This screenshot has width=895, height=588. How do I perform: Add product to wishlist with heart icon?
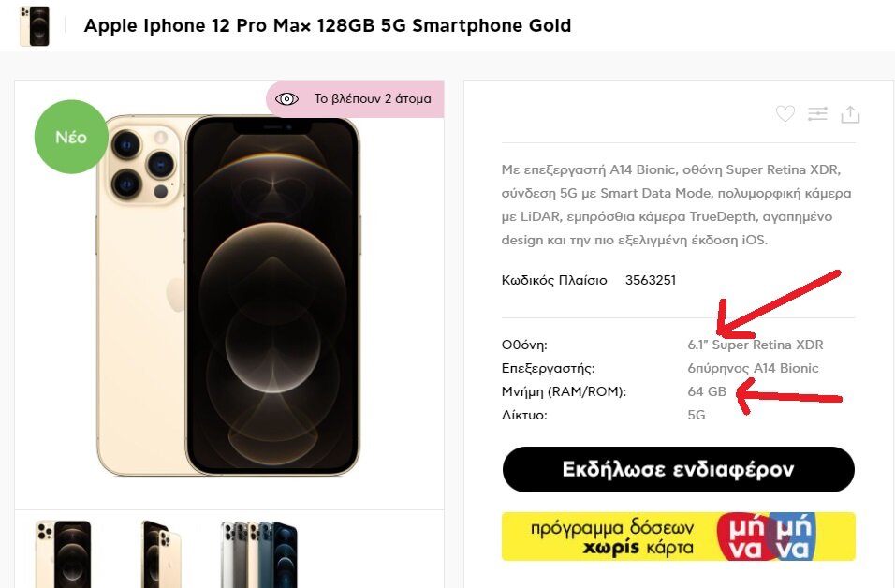click(x=785, y=113)
